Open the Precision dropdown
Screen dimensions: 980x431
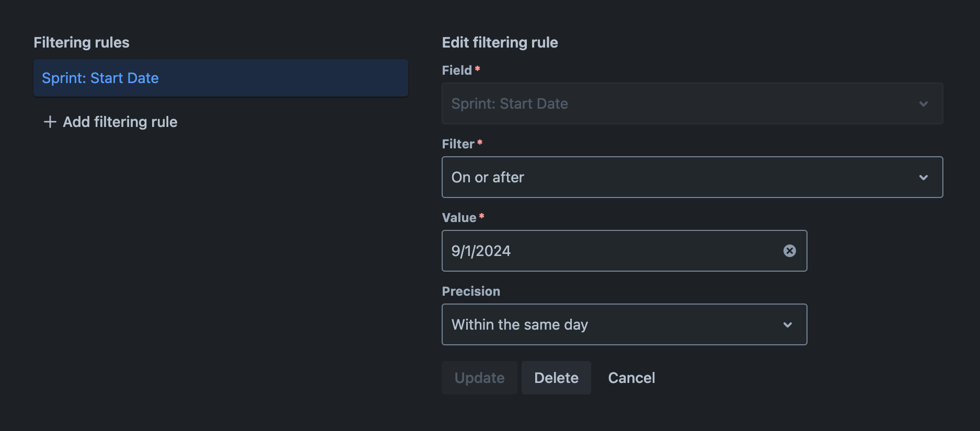pos(624,324)
